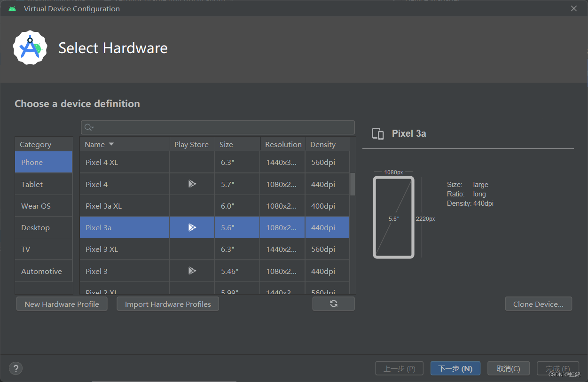Click the search magnifier icon in search field
Image resolution: width=588 pixels, height=382 pixels.
(x=88, y=128)
